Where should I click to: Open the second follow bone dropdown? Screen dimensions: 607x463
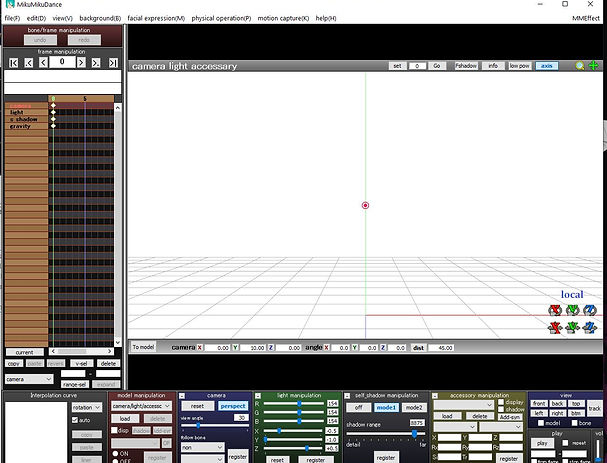pos(202,459)
